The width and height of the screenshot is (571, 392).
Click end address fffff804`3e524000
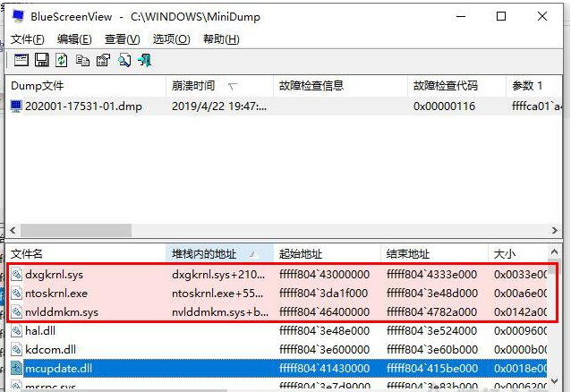coord(432,331)
